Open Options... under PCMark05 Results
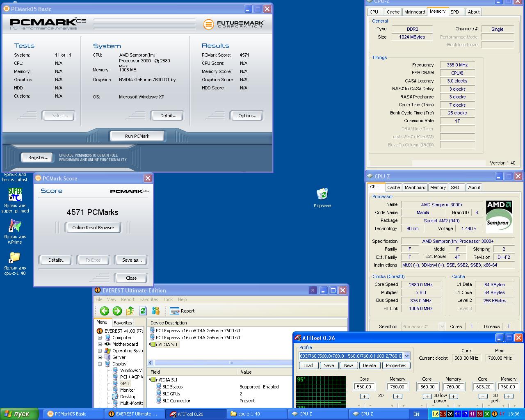Screen dimensions: 525x420 pyautogui.click(x=248, y=116)
